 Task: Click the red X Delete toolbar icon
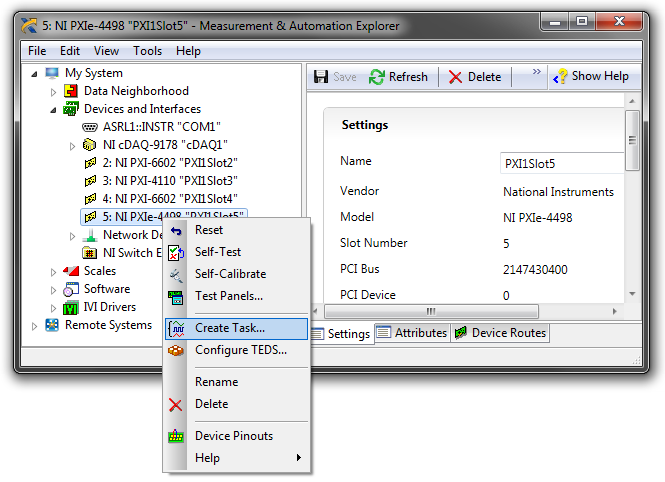tap(455, 77)
